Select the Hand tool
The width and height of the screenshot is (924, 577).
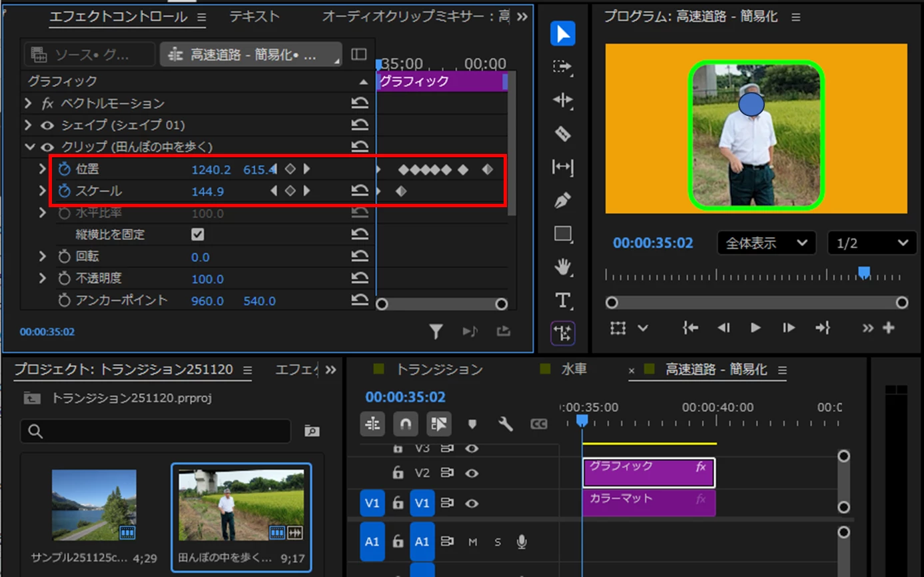pyautogui.click(x=563, y=267)
